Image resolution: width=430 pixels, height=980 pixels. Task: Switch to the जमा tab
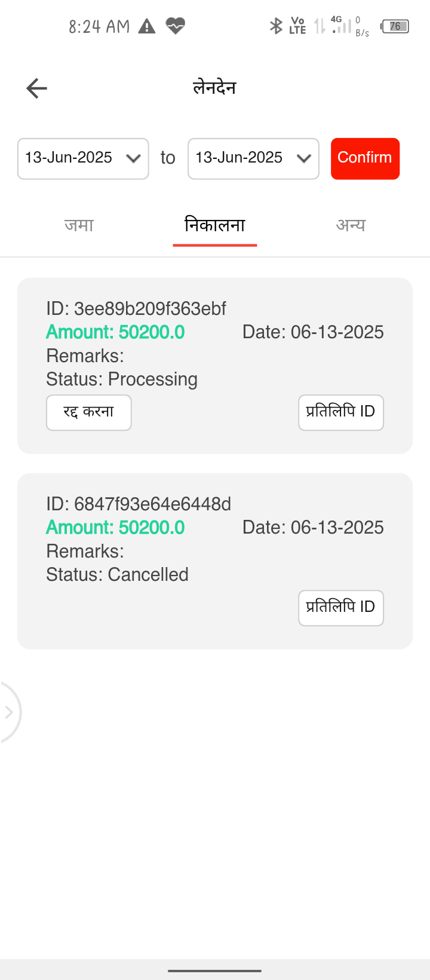click(79, 225)
